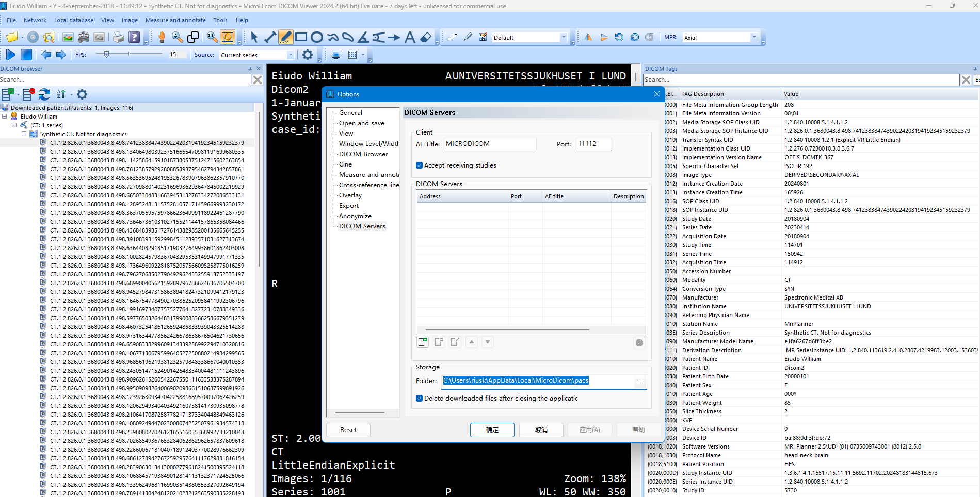Click the Export to image icon
Viewport: 980px width, 497px height.
[x=68, y=37]
